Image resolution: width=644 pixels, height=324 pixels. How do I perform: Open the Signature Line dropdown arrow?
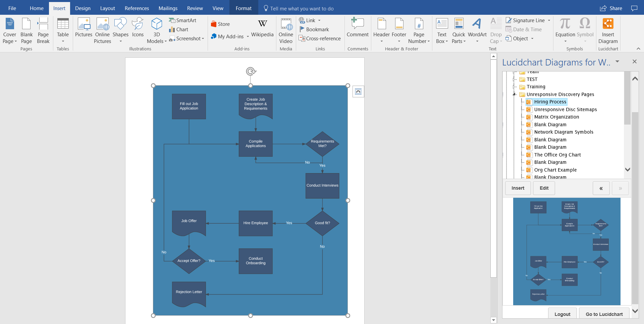click(x=549, y=20)
